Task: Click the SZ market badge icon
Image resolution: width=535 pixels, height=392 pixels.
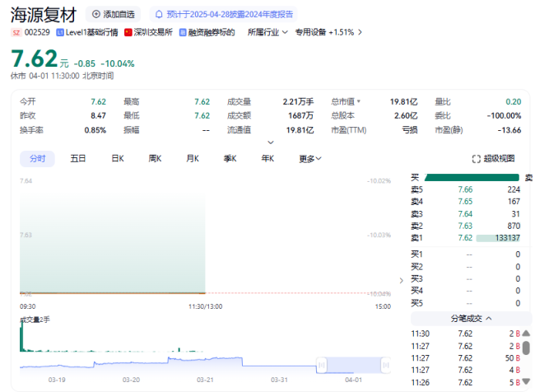Action: [x=16, y=32]
